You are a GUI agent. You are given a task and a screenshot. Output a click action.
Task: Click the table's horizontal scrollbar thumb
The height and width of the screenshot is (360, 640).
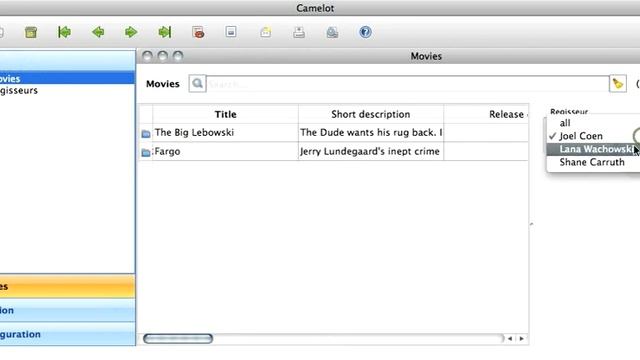coord(178,338)
